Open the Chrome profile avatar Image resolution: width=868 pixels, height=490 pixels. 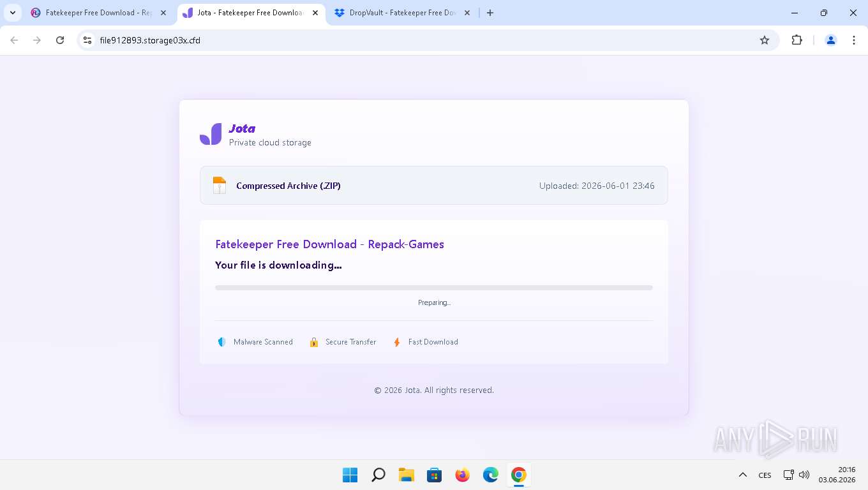pos(831,40)
